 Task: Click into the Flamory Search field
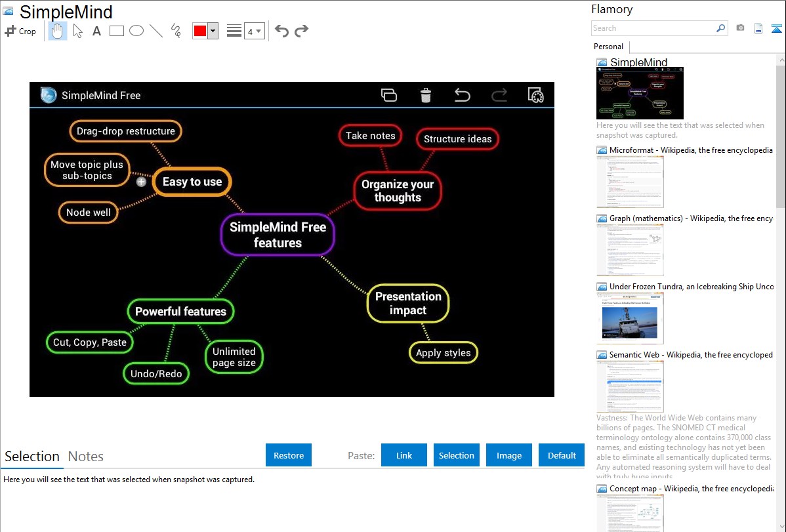pos(653,28)
